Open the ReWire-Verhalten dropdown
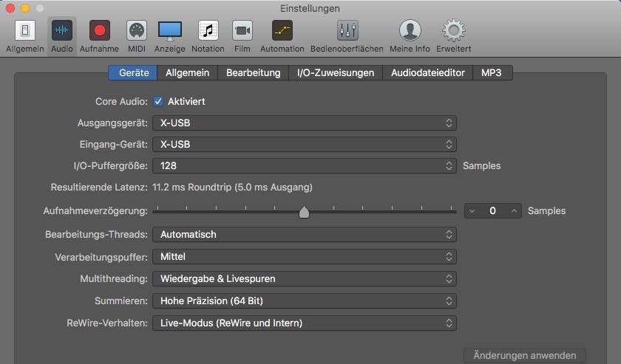Screen dimensions: 621x364 (x=304, y=323)
